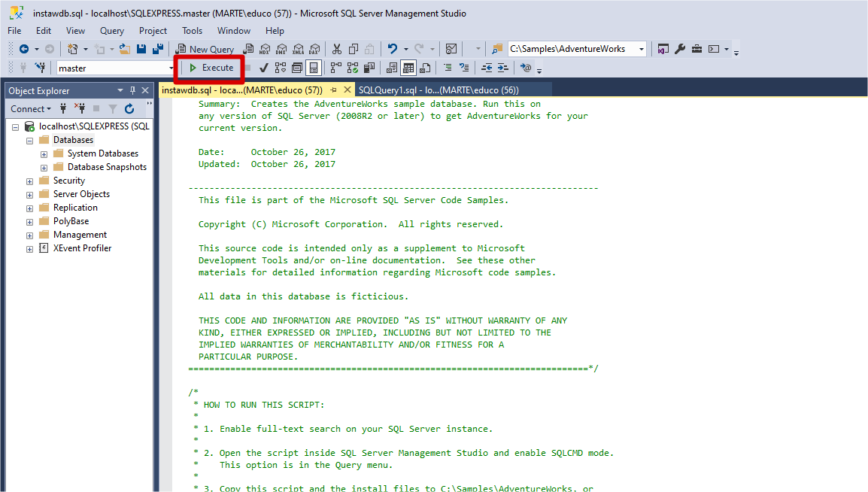Toggle Include Client Statistics
Viewport: 868px width, 492px height.
(369, 68)
